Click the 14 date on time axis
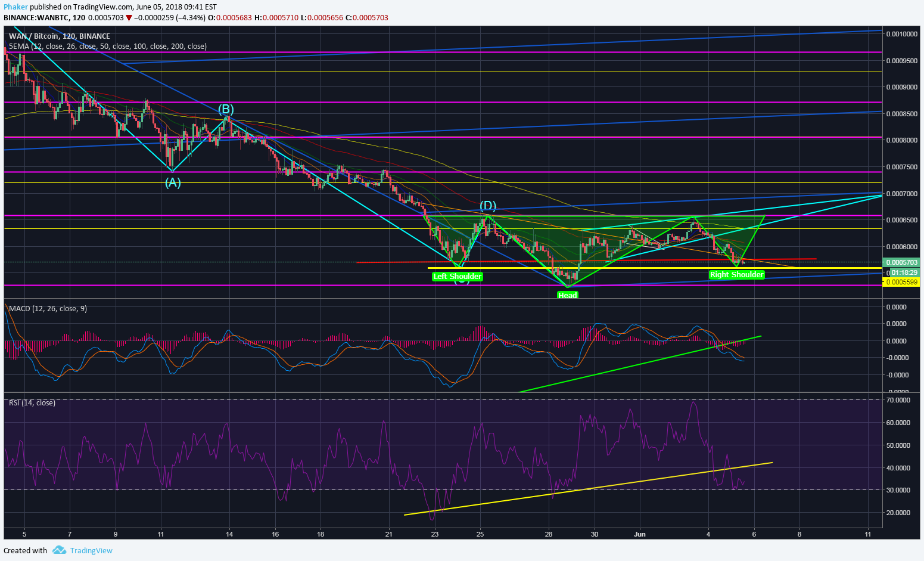Screen dimensions: 924x561 [229, 534]
